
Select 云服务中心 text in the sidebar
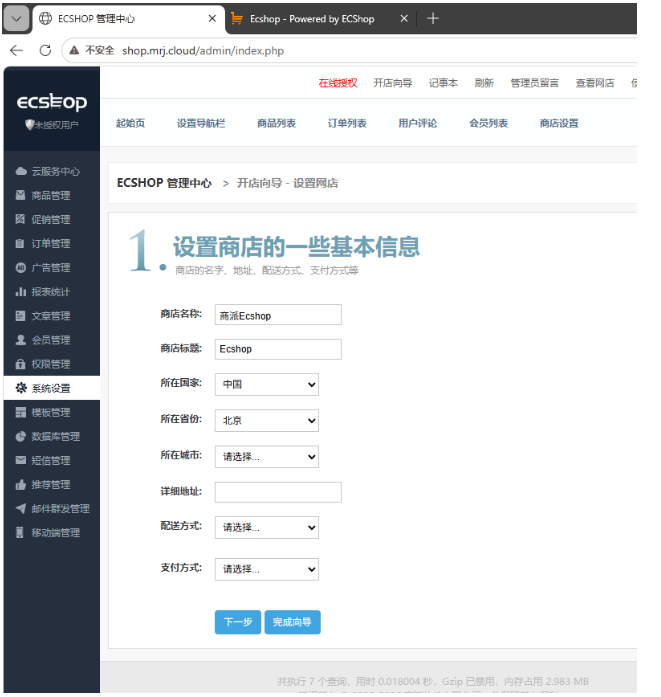pos(56,171)
